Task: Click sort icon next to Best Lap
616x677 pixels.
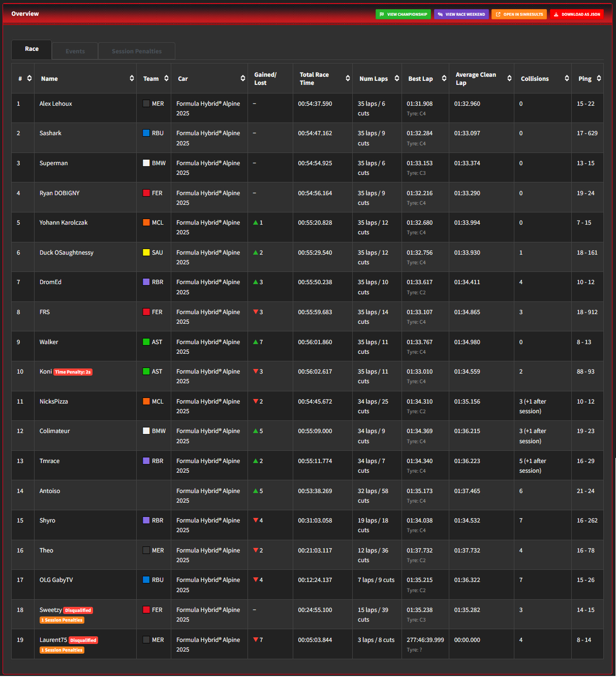Action: 444,78
